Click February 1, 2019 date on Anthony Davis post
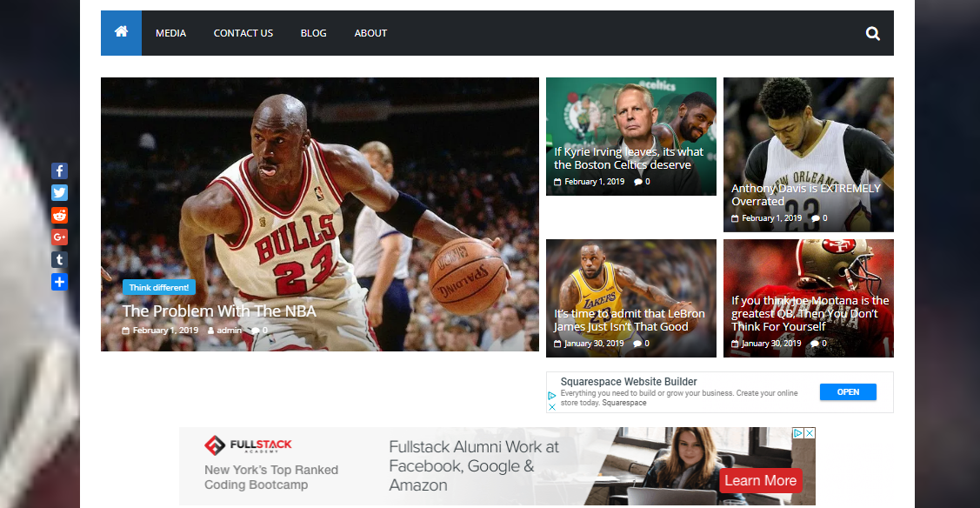980x508 pixels. [x=771, y=218]
